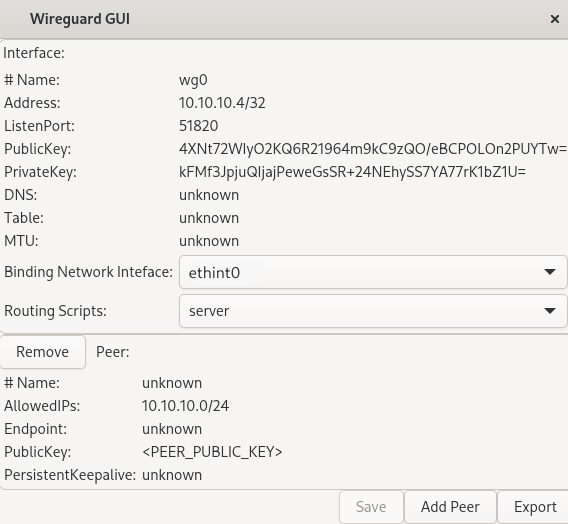Click the DNS unknown value
Viewport: 568px width, 524px height.
[209, 195]
